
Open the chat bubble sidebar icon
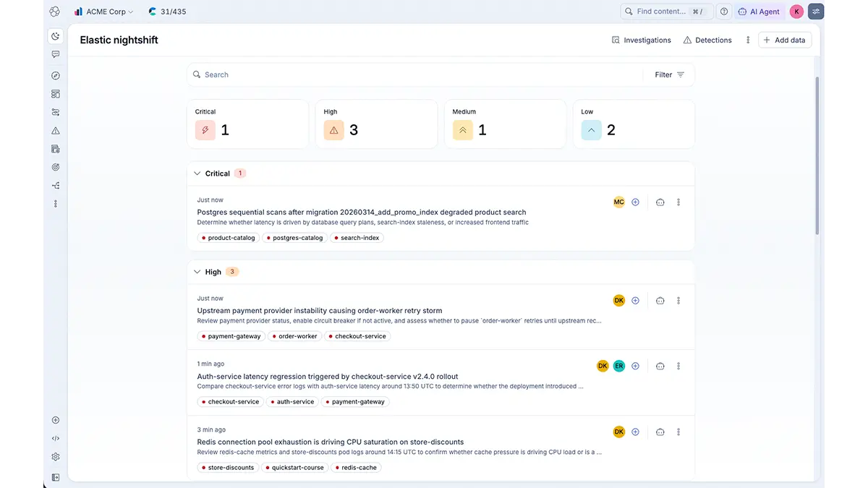pyautogui.click(x=56, y=54)
